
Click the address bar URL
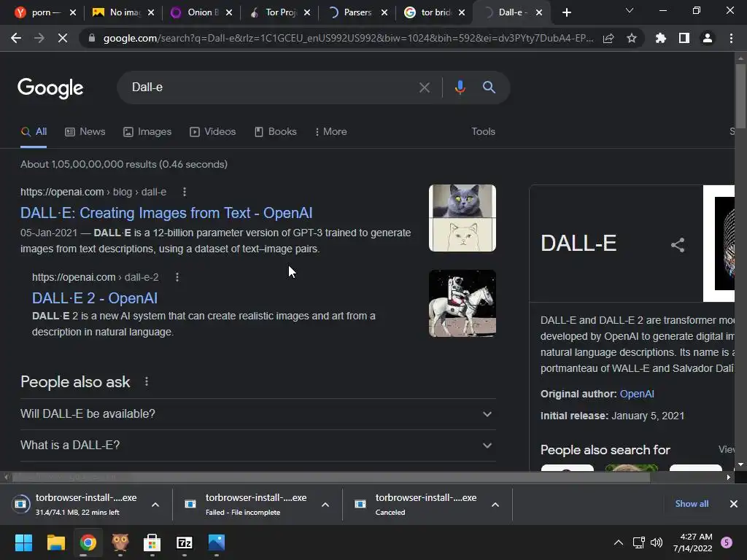348,39
